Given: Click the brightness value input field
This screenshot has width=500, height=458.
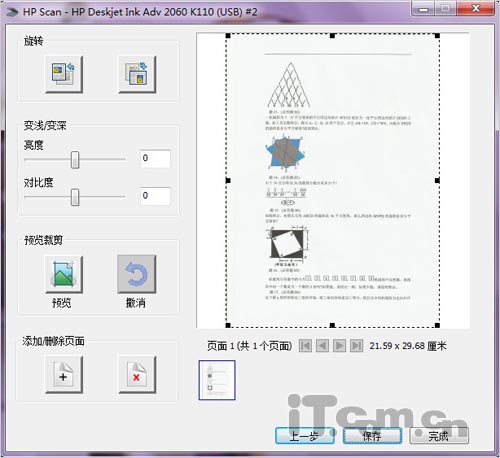Looking at the screenshot, I should (155, 159).
